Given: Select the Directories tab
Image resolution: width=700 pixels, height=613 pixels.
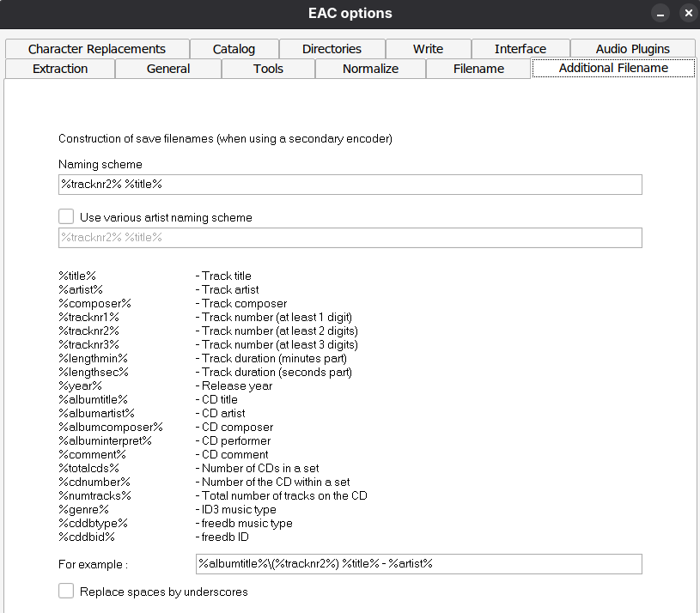Looking at the screenshot, I should (x=332, y=49).
